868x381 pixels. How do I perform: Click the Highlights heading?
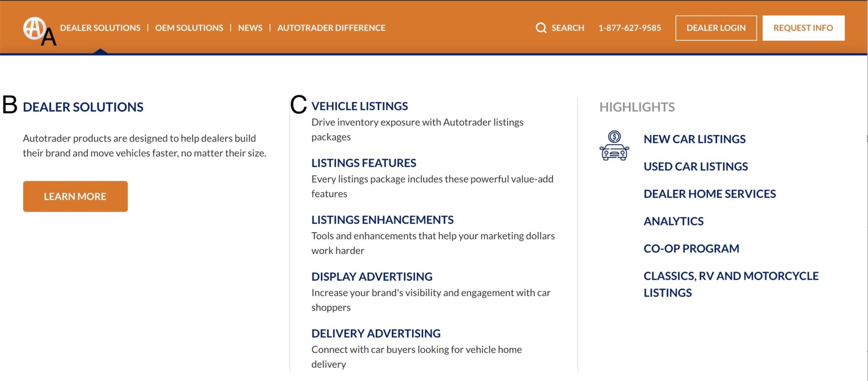(637, 107)
